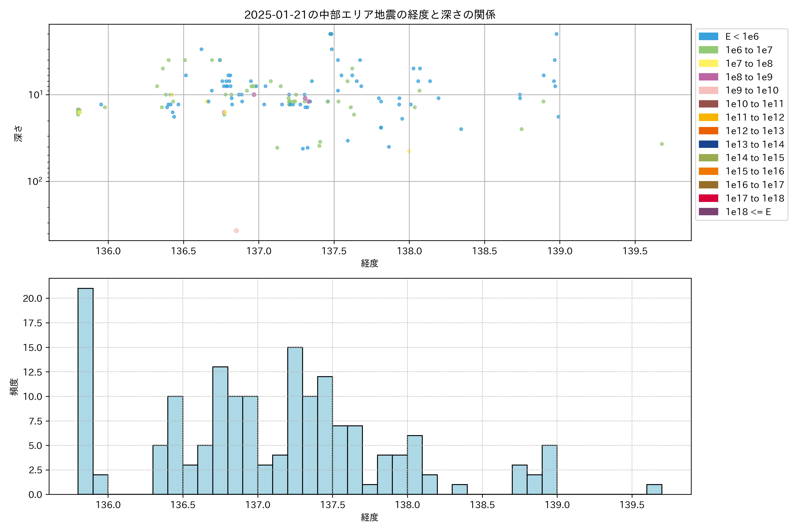Screen dimensions: 798x532
Task: Click the purple '1e18 <= E' legend swatch
Action: tap(708, 212)
